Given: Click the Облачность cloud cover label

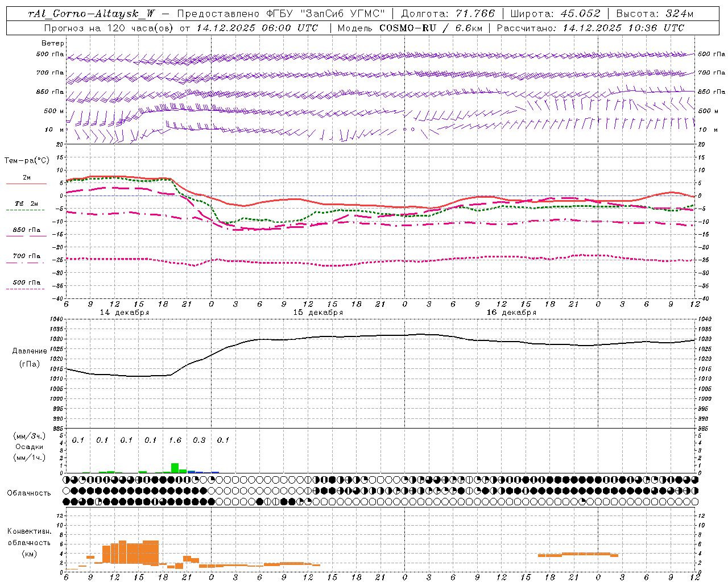Looking at the screenshot, I should [x=29, y=493].
